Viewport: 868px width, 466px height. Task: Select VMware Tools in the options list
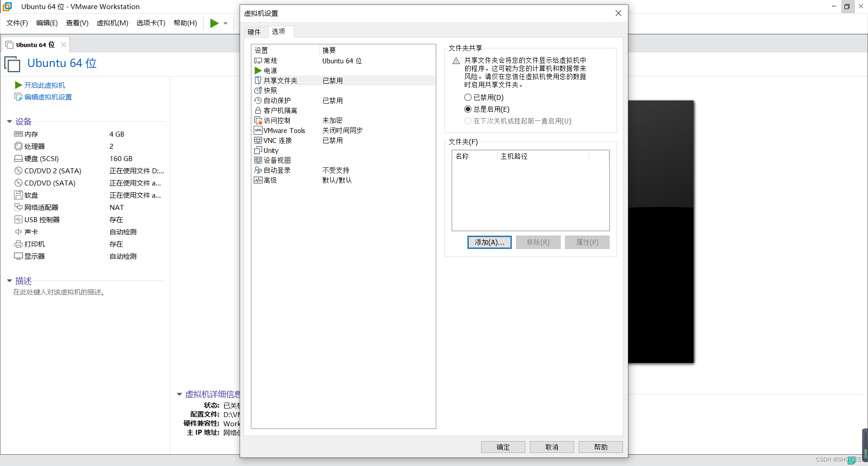(284, 130)
